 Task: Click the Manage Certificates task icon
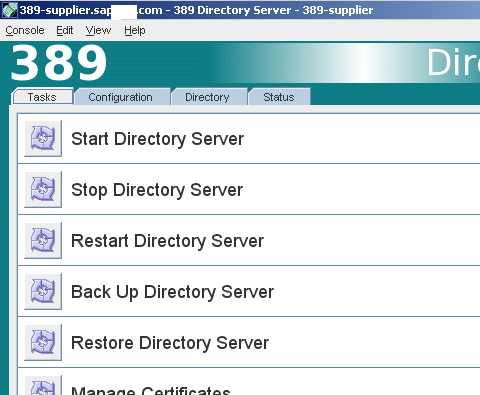43,385
